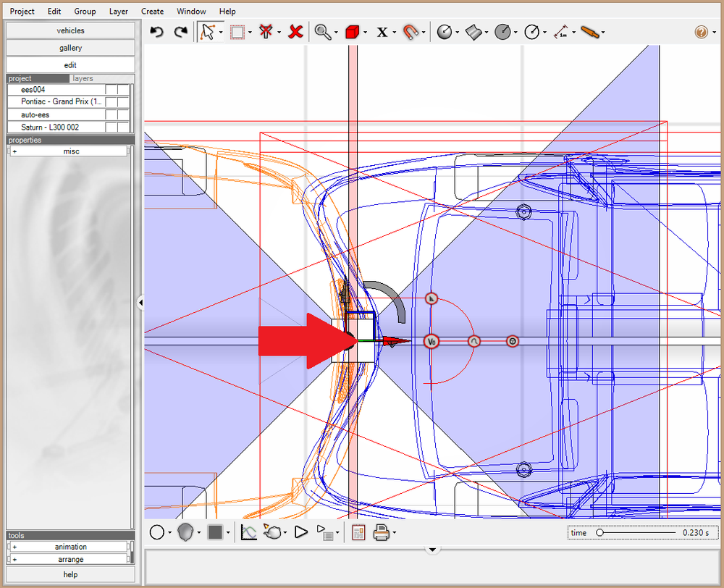Open the Create menu

(x=152, y=11)
